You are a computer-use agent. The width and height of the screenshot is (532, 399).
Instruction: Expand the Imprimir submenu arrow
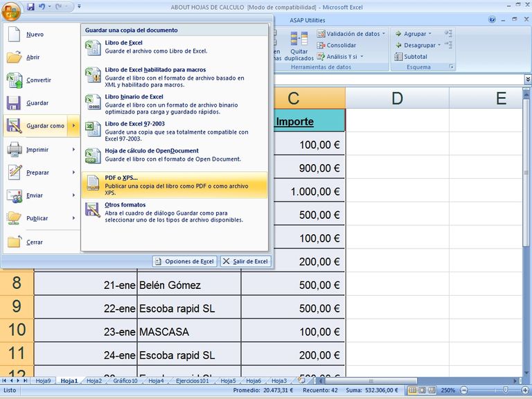[x=73, y=150]
